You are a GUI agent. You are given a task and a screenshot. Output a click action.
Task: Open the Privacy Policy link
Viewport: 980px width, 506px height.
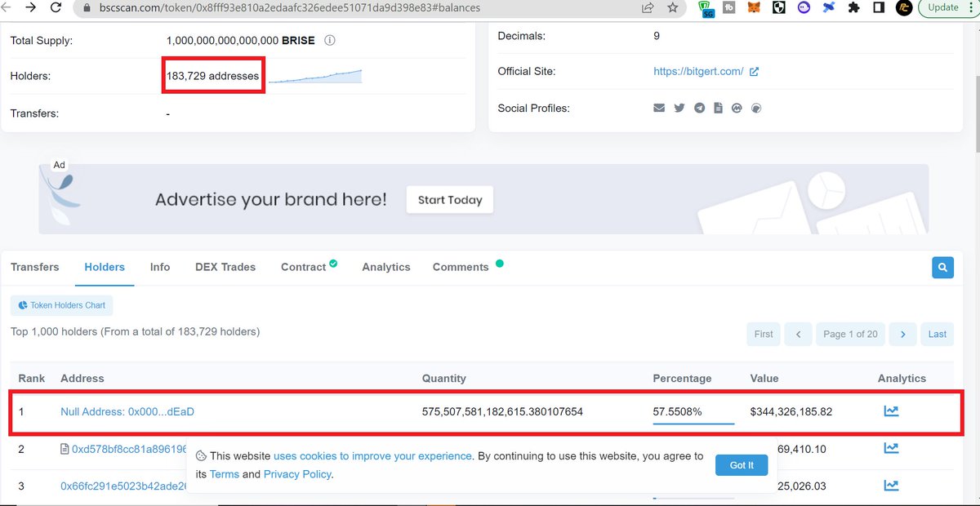[x=296, y=474]
